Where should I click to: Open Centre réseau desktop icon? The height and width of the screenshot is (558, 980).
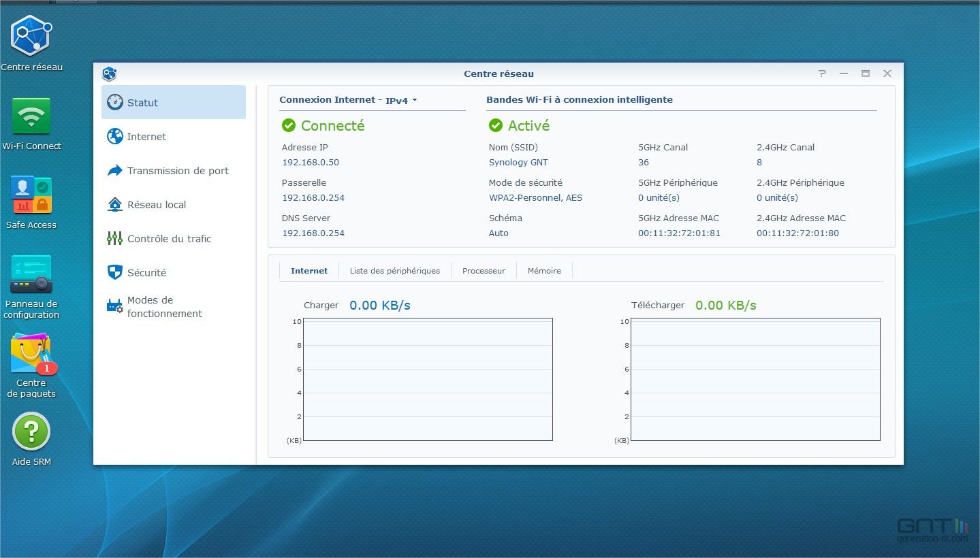31,37
